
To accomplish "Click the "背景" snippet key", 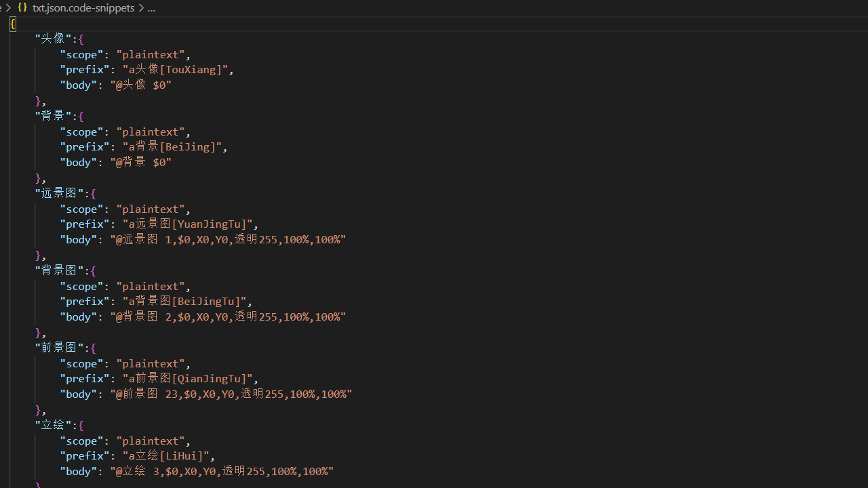I will (53, 116).
